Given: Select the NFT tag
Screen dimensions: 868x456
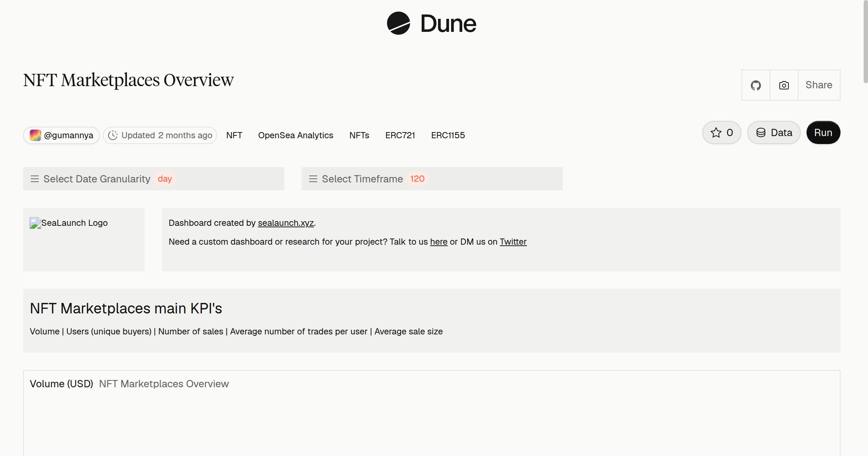Looking at the screenshot, I should 234,135.
